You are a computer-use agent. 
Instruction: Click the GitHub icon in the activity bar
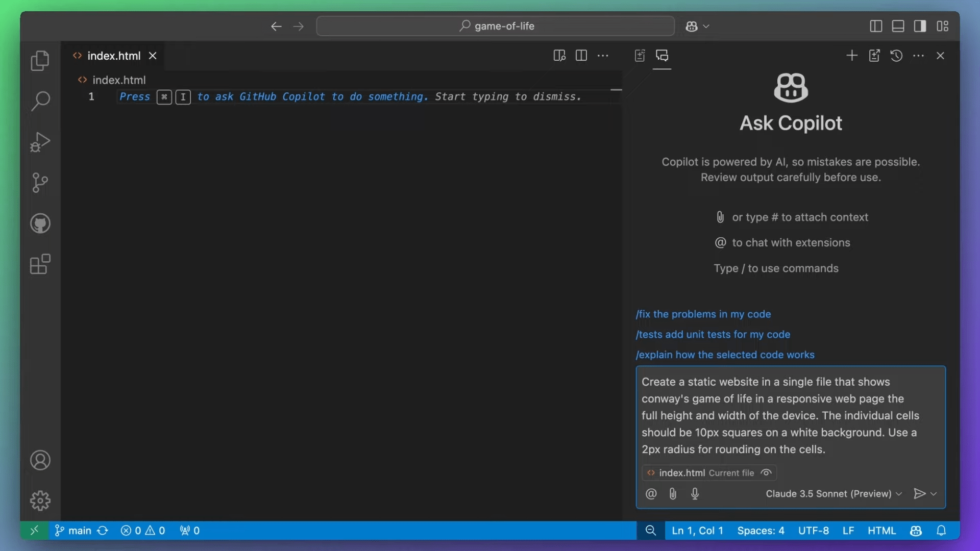click(40, 223)
